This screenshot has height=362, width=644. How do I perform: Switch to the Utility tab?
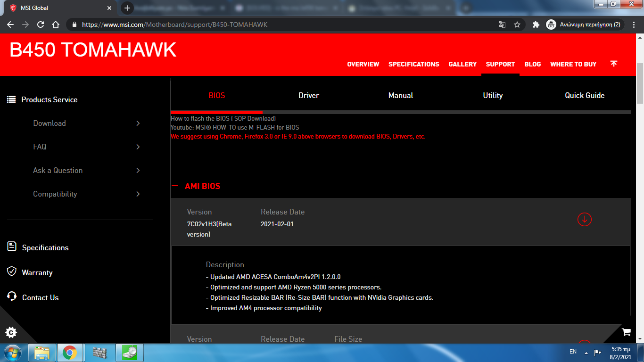[493, 95]
